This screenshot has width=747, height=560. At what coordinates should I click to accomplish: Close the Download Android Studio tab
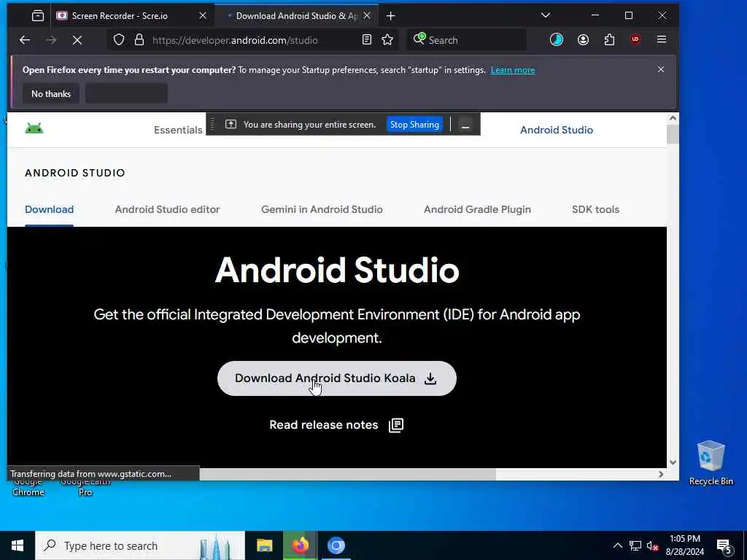pos(367,16)
